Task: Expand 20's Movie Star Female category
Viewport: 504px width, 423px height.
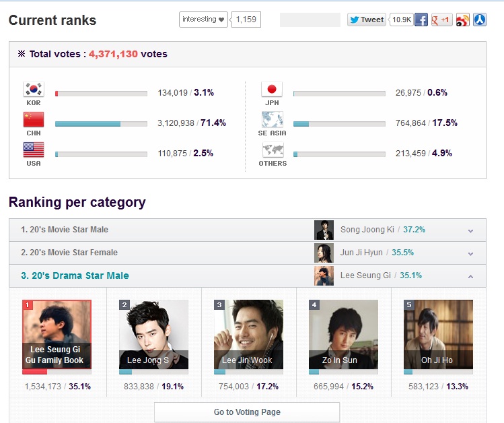Action: click(x=248, y=253)
